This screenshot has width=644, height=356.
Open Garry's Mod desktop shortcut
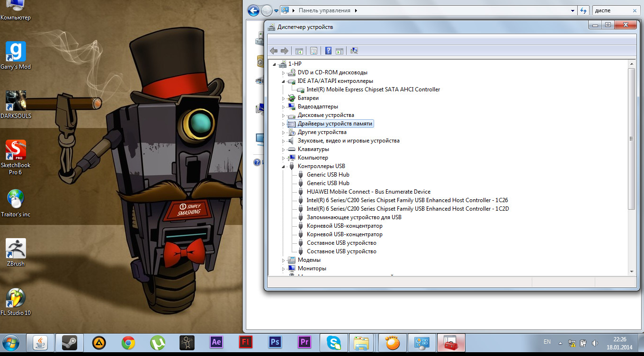click(x=16, y=55)
